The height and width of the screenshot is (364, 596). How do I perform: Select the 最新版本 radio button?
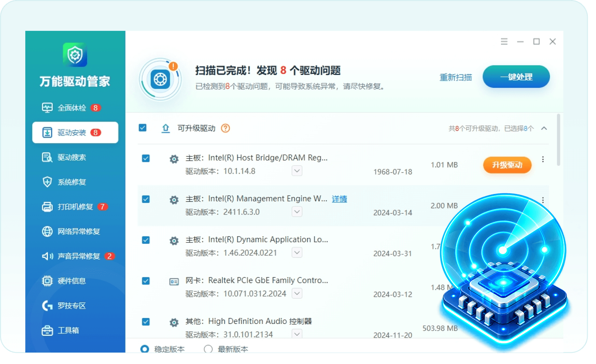[208, 349]
